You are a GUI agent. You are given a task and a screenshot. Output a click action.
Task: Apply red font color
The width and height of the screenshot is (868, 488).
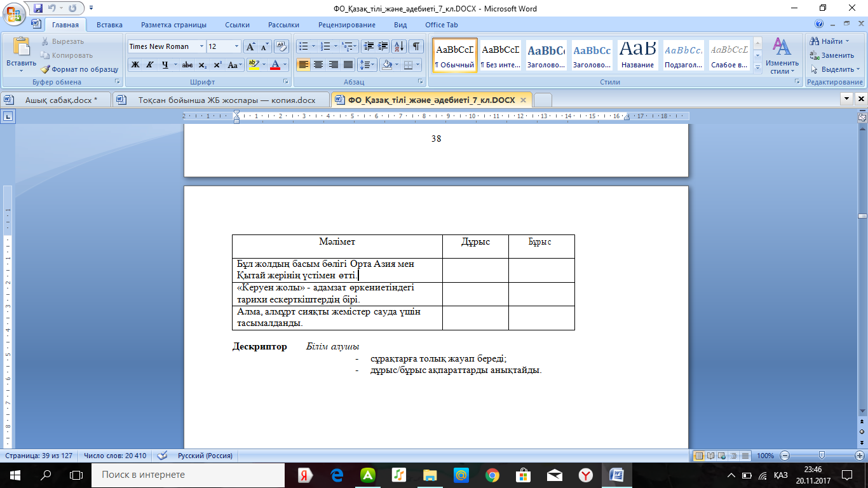(275, 65)
